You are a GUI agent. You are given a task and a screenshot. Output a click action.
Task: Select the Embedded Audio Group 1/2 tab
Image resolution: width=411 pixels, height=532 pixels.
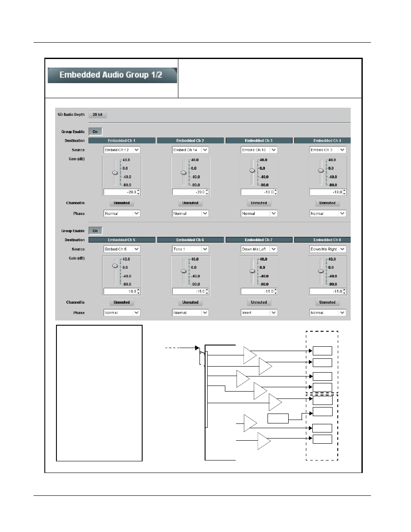[112, 75]
